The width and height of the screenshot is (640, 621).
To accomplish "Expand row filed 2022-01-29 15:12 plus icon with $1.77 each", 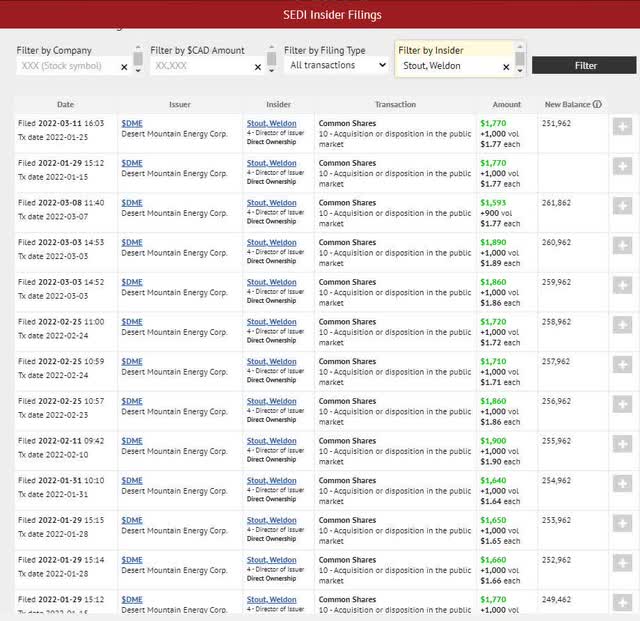I will pyautogui.click(x=622, y=166).
